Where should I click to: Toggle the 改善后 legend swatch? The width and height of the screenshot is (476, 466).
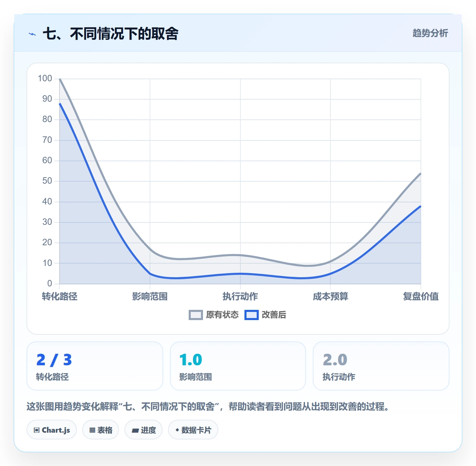point(252,315)
